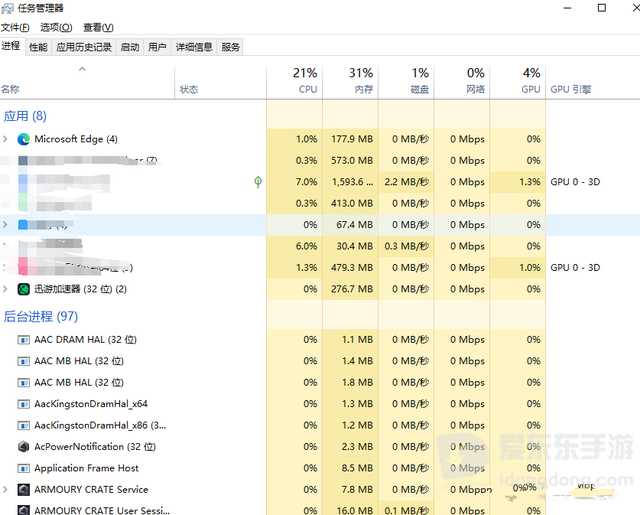Click the 276.7 MB memory cell
This screenshot has width=640, height=515.
click(351, 289)
